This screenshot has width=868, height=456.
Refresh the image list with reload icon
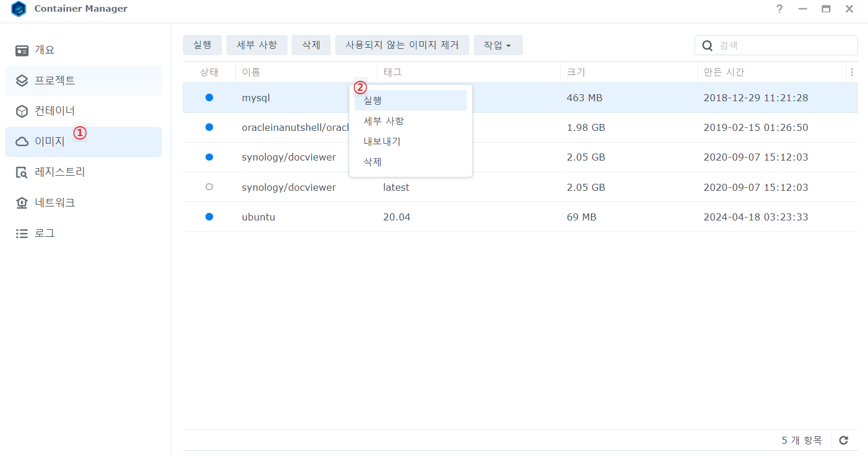844,440
